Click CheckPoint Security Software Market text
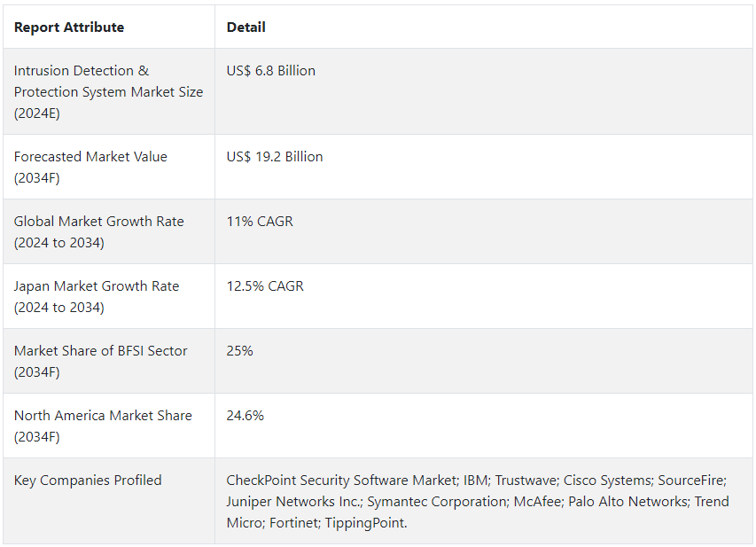Screen dimensions: 756x547 click(x=342, y=481)
